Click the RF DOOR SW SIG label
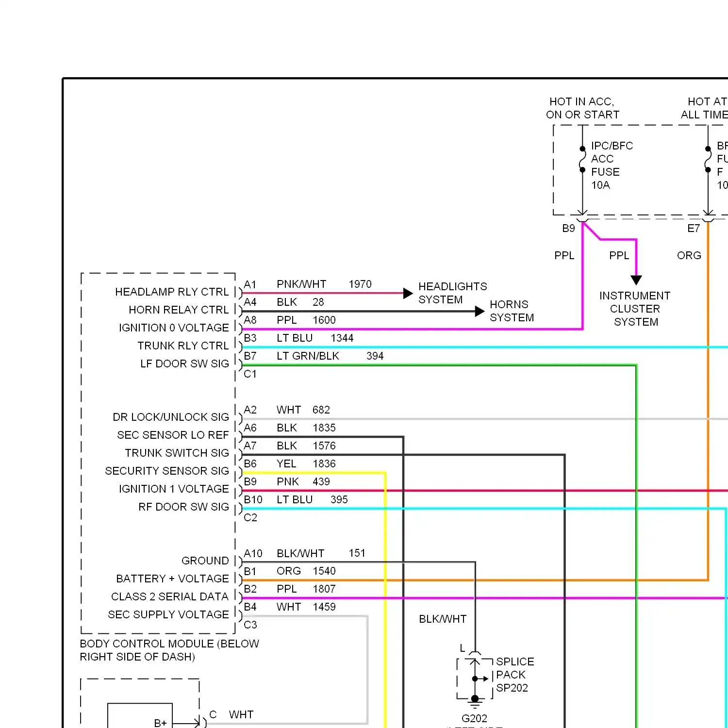Viewport: 728px width, 728px height. click(x=183, y=507)
